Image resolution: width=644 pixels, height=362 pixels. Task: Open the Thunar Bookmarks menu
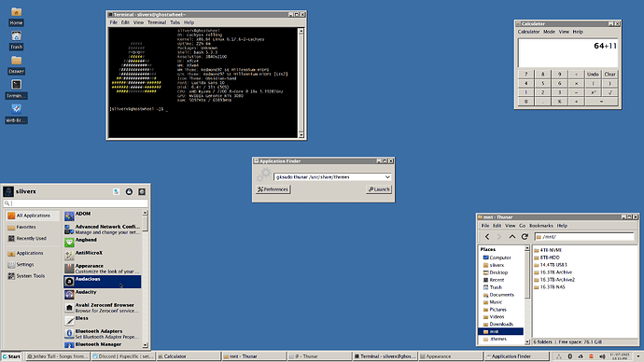[541, 226]
